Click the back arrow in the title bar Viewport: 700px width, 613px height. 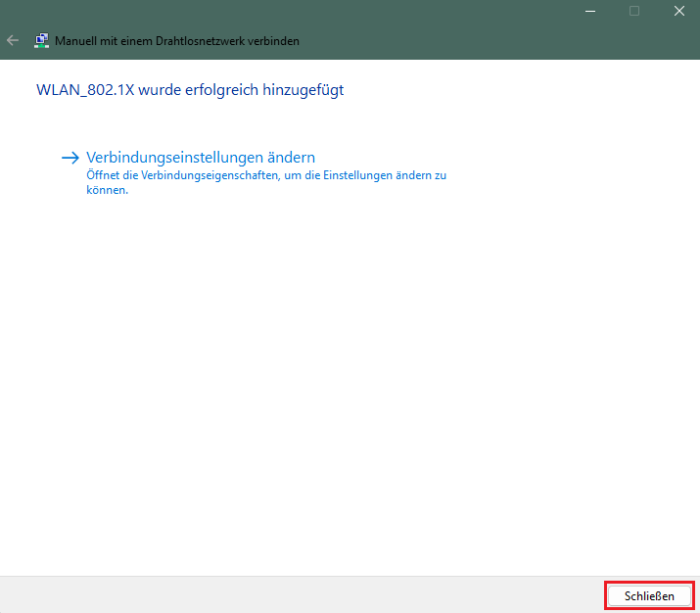[13, 41]
